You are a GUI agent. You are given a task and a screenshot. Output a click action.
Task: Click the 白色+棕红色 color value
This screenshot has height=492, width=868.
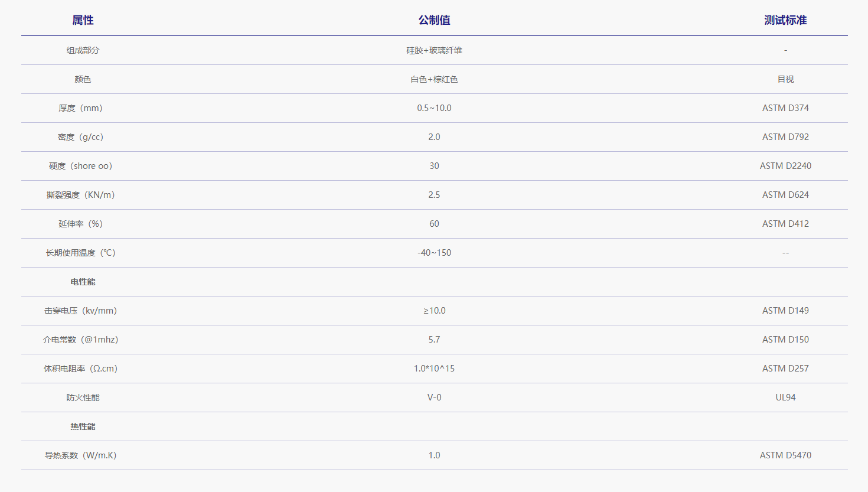tap(434, 79)
